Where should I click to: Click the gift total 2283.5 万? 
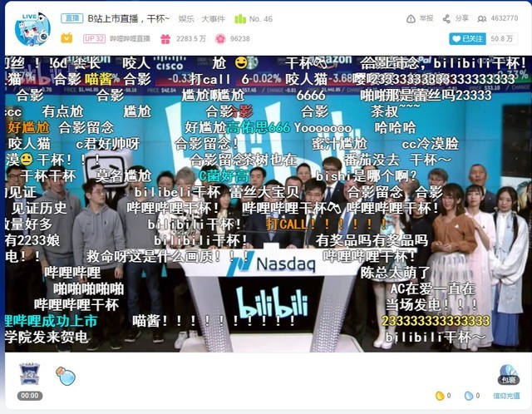pos(191,39)
